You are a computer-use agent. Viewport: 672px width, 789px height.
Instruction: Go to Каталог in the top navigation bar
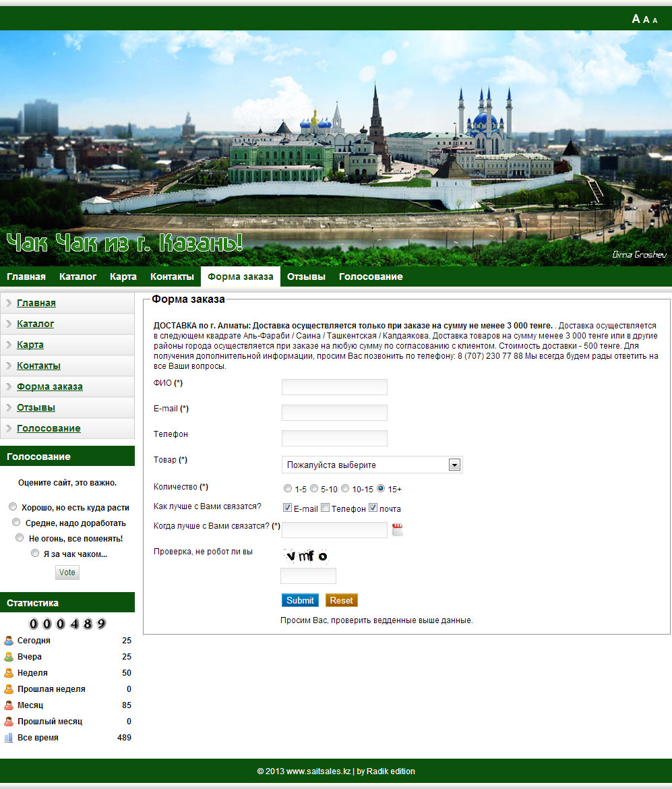click(x=78, y=276)
